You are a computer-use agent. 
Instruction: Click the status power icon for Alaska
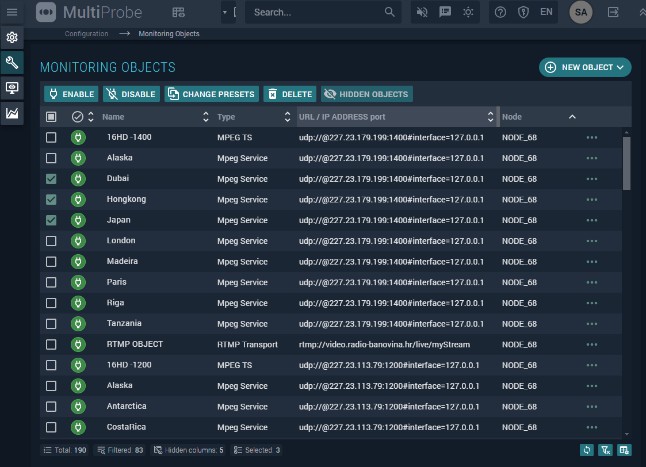click(78, 158)
